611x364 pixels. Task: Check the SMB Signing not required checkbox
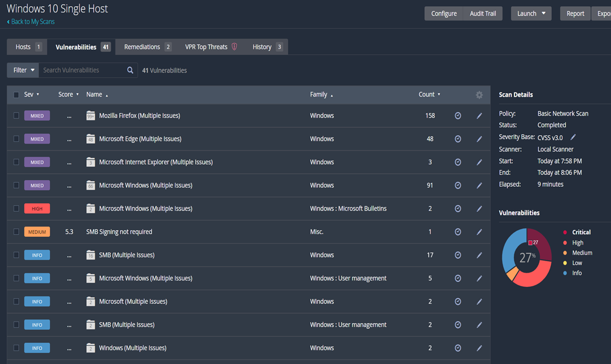click(16, 232)
